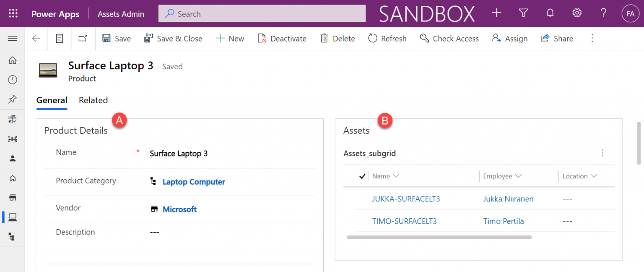
Task: Open the app launcher waffle menu
Action: pyautogui.click(x=13, y=13)
